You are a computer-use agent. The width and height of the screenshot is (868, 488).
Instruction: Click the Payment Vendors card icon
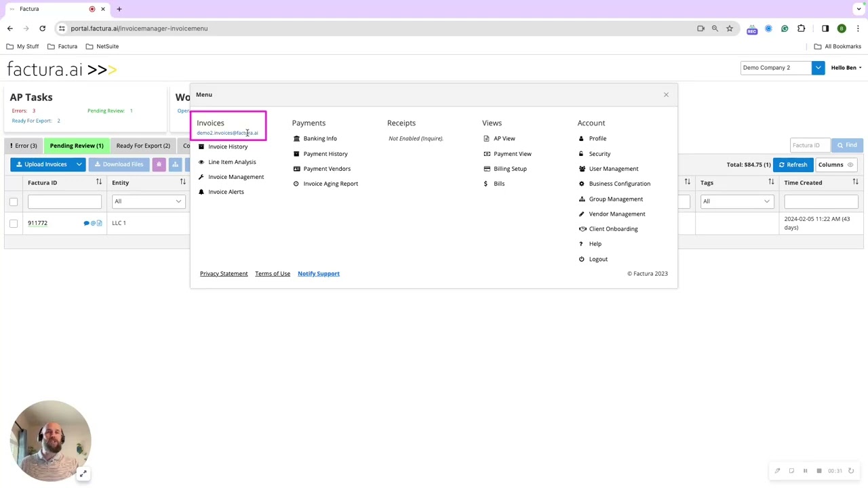click(x=296, y=169)
